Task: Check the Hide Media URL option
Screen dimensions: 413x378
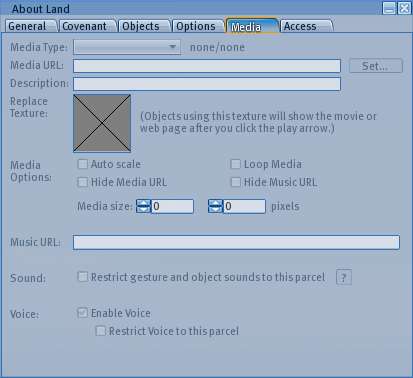Action: pos(83,182)
